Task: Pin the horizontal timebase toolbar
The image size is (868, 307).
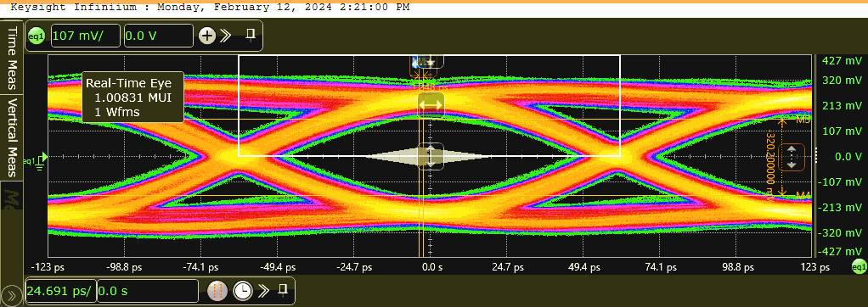Action: point(283,290)
